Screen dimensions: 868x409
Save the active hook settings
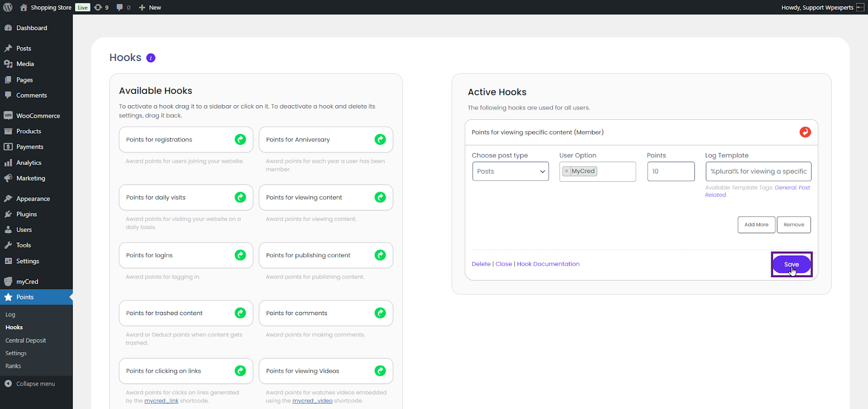point(791,264)
